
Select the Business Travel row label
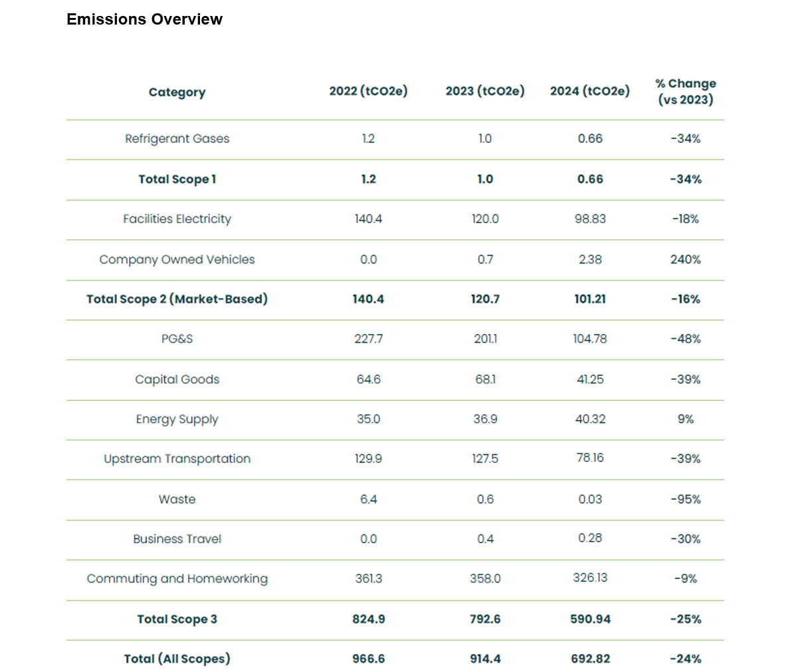tap(177, 539)
